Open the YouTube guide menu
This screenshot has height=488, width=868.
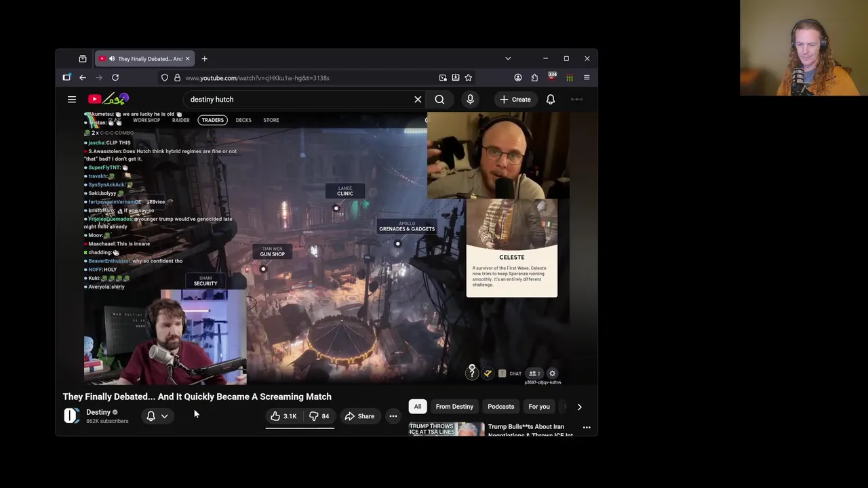point(72,100)
